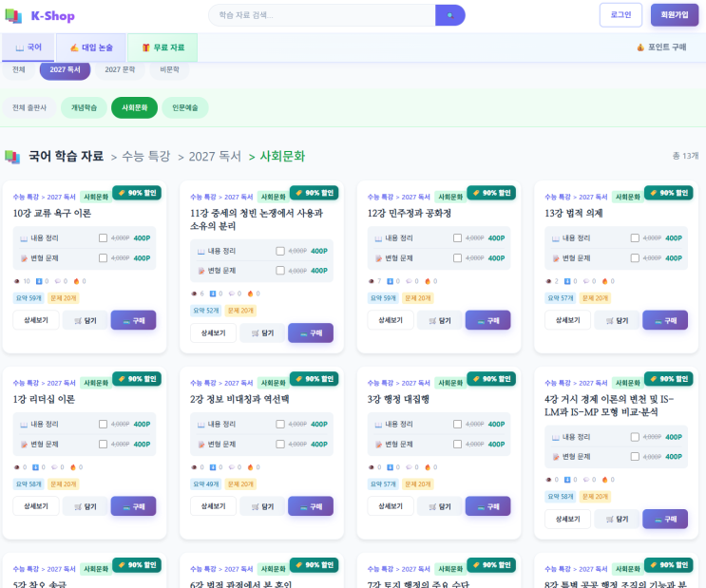This screenshot has width=706, height=588.
Task: Select the 2027 문학 filter
Action: point(120,70)
